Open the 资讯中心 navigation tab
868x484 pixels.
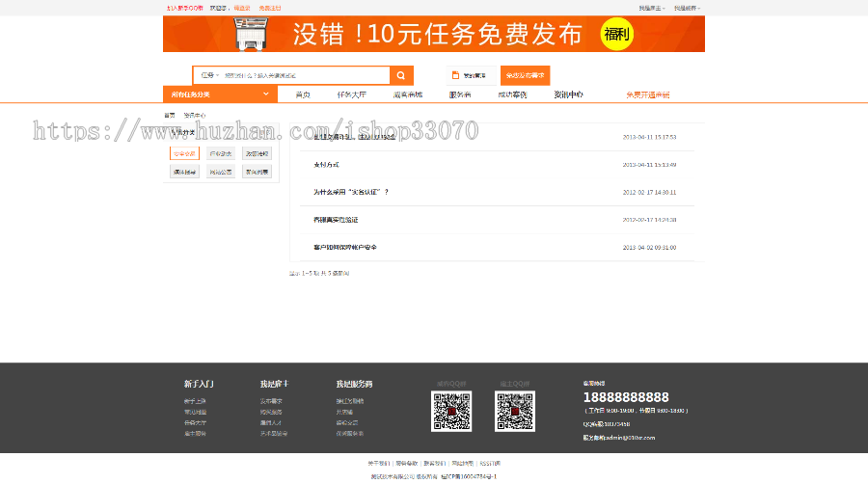(x=568, y=94)
